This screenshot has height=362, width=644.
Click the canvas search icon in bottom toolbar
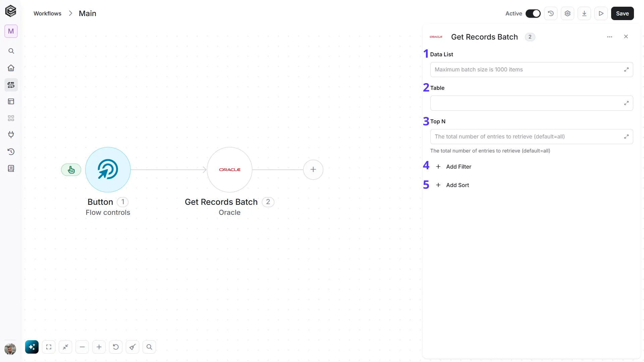point(149,347)
